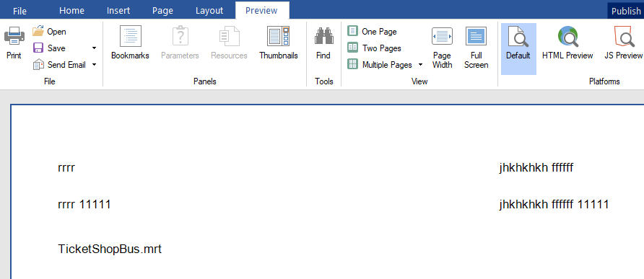644x279 pixels.
Task: Expand the Multiple Pages dropdown arrow
Action: click(421, 64)
